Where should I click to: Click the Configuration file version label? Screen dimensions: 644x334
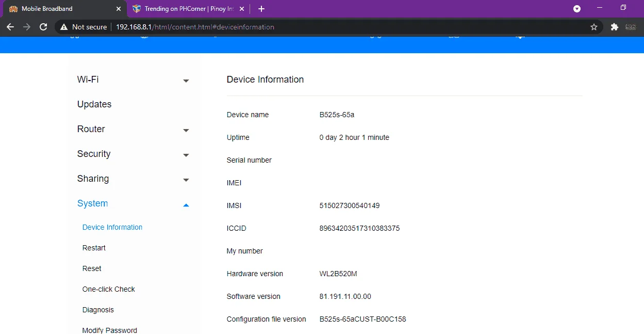click(x=267, y=319)
